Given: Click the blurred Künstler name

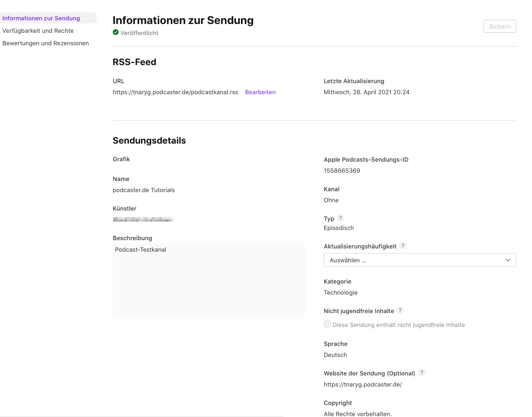Looking at the screenshot, I should [143, 219].
